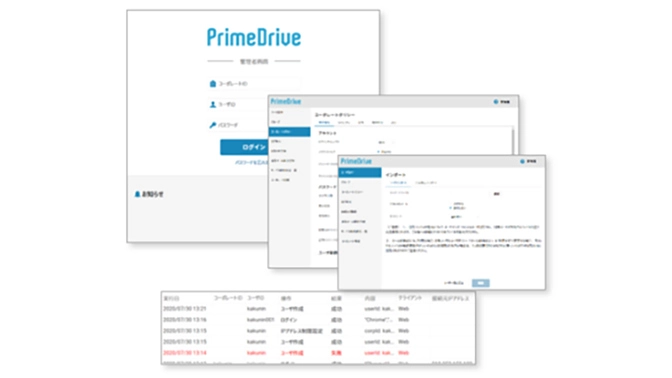Open the dropdown in Import form
Image resolution: width=672 pixels, height=378 pixels.
point(464,217)
